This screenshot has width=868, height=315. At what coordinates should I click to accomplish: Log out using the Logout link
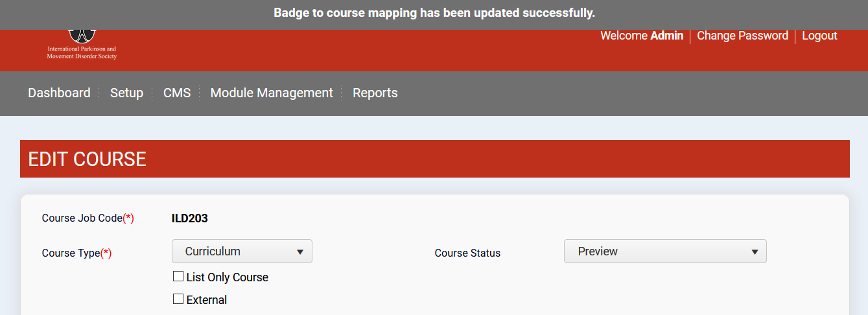click(819, 36)
